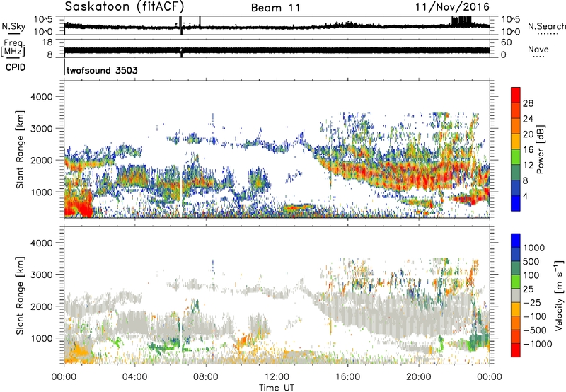The image size is (566, 392).
Task: Click the strong red echo near 00:30 in the power plot
Action: pos(78,206)
